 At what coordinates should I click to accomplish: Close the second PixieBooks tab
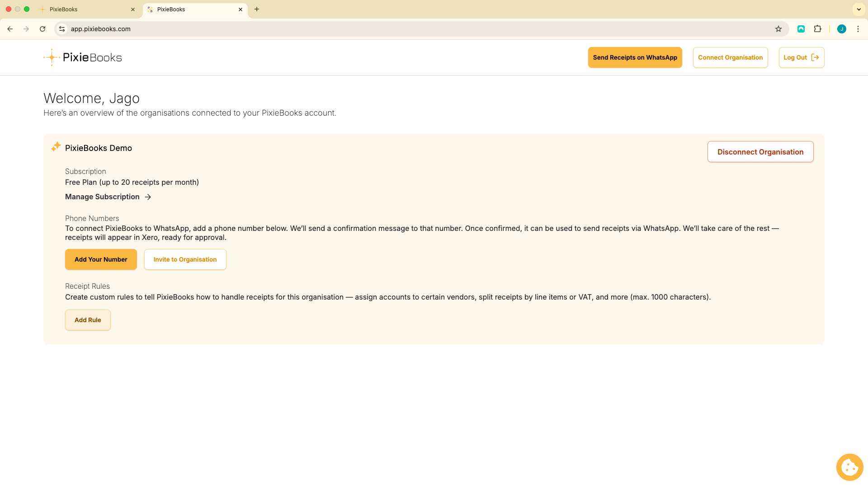241,9
